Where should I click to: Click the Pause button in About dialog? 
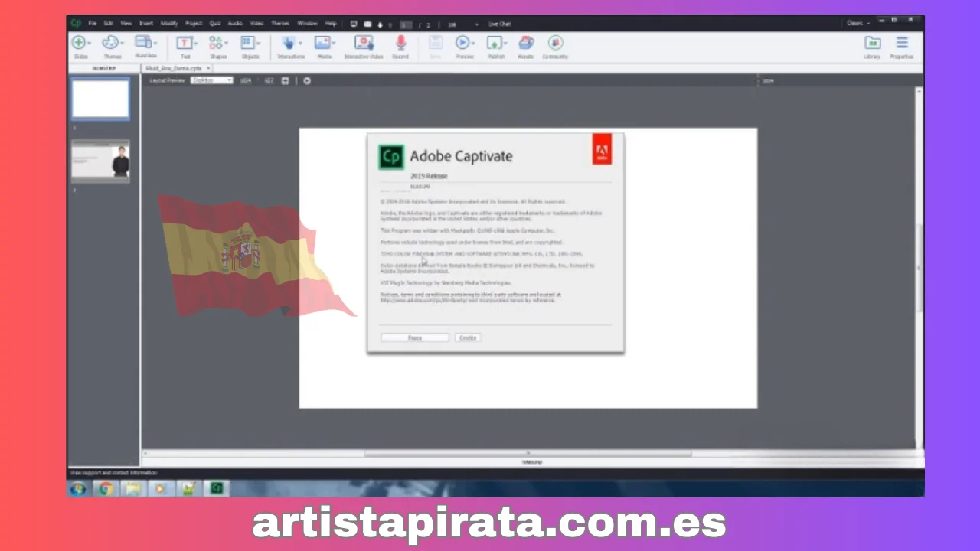pyautogui.click(x=415, y=337)
